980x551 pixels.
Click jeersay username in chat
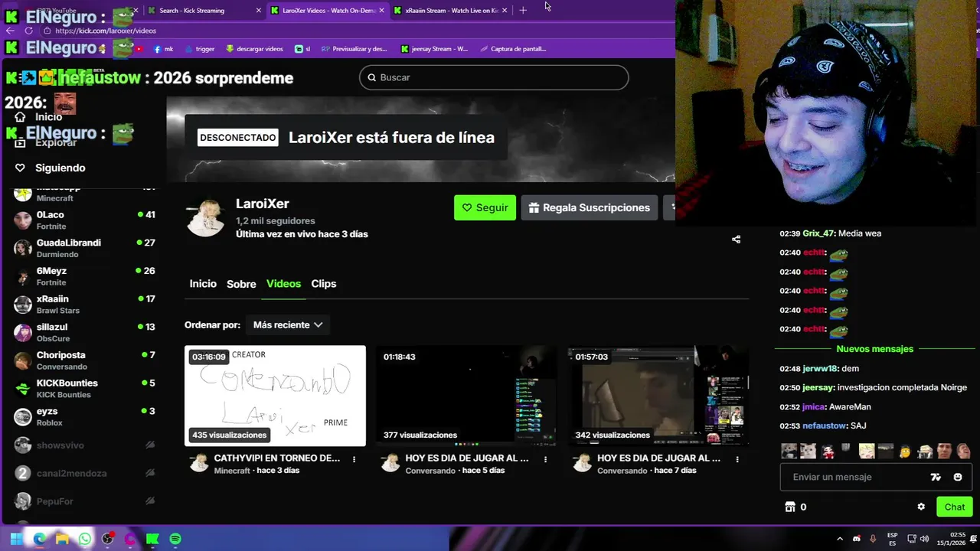point(818,387)
